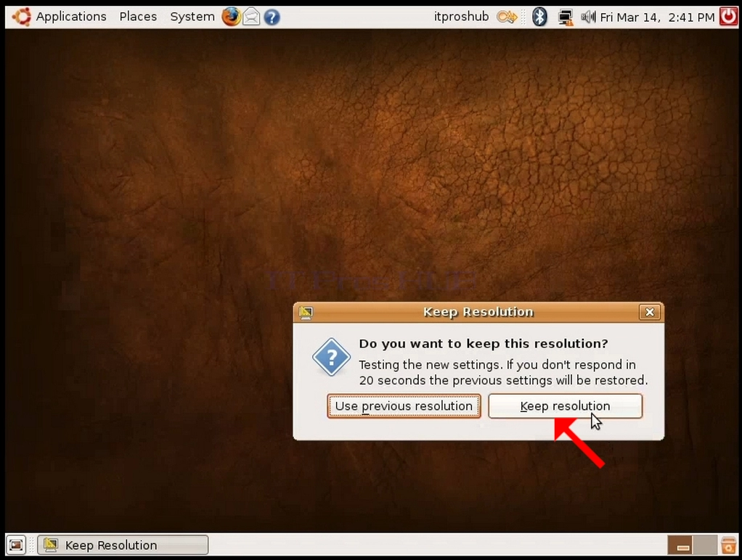
Task: Click the red power quit icon
Action: (x=728, y=17)
